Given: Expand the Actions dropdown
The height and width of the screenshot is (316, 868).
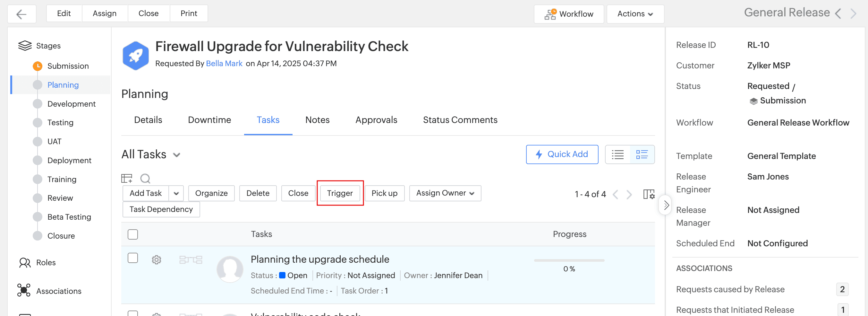Looking at the screenshot, I should click(635, 14).
